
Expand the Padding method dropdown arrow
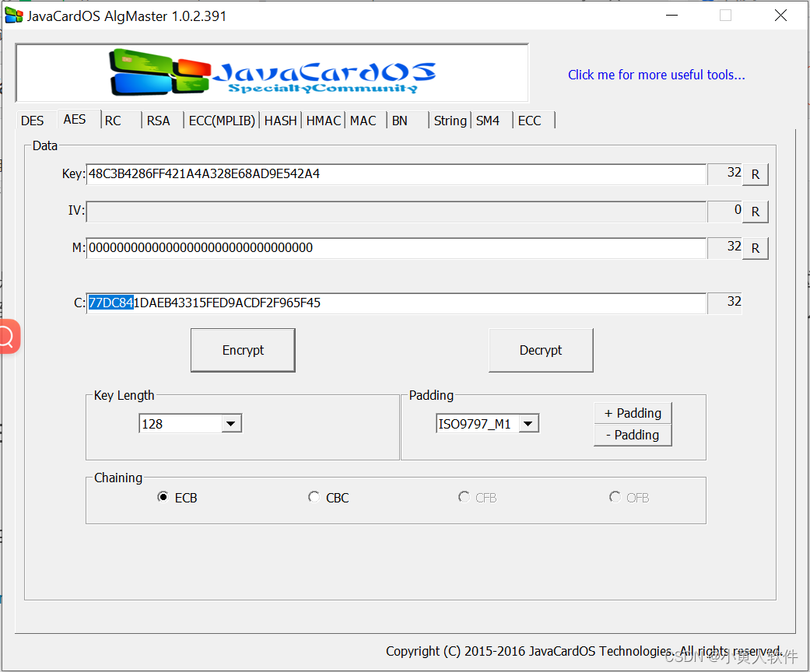click(528, 424)
